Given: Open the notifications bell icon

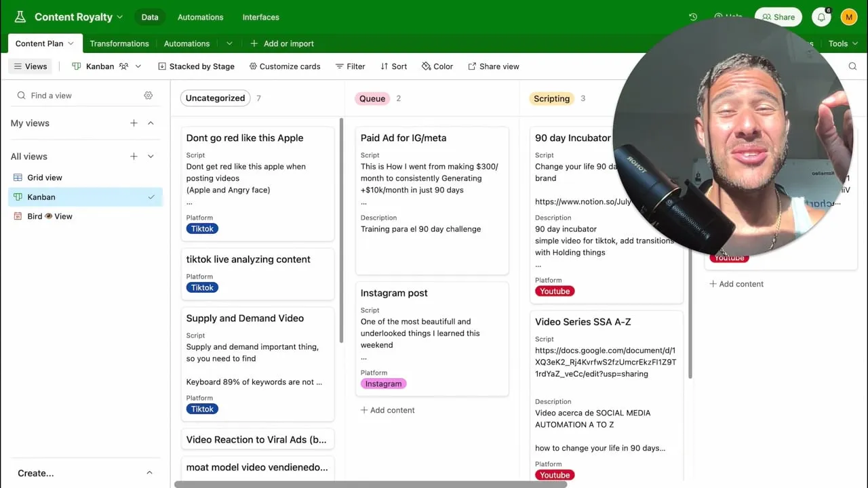Looking at the screenshot, I should [x=821, y=17].
